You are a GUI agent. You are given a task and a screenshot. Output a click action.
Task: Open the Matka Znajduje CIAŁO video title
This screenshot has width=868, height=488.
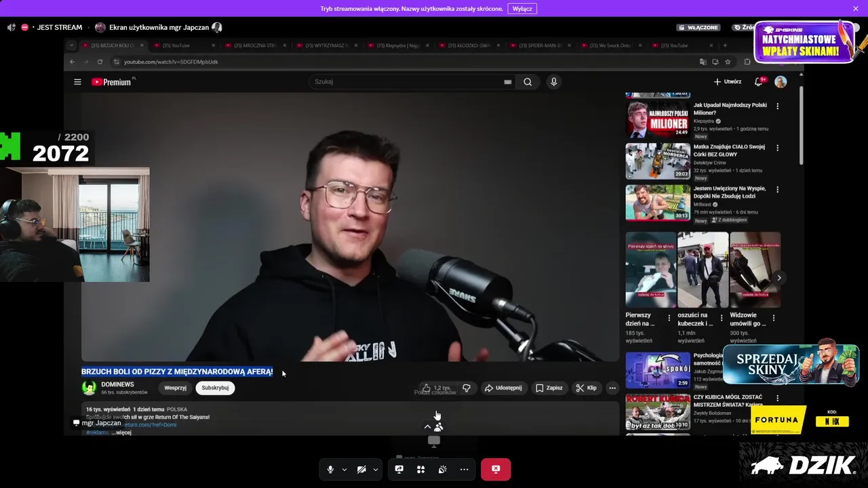pos(729,150)
